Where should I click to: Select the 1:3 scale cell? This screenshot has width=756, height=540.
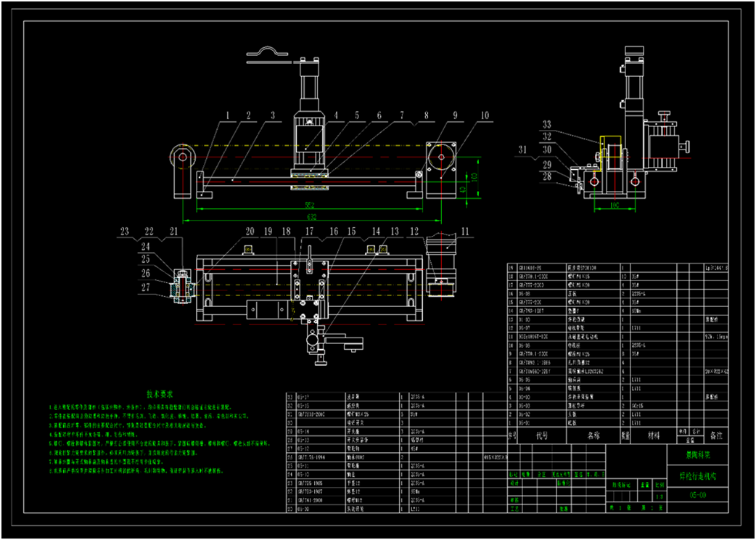660,496
